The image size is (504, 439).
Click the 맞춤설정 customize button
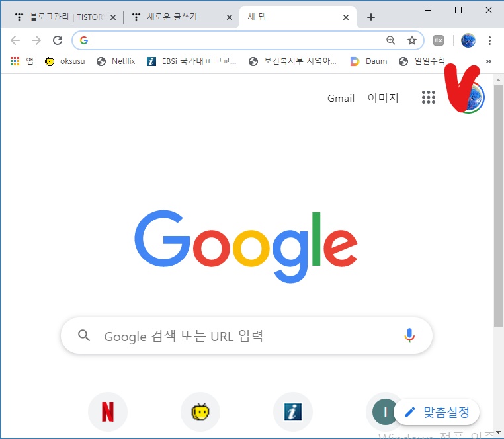pos(437,412)
